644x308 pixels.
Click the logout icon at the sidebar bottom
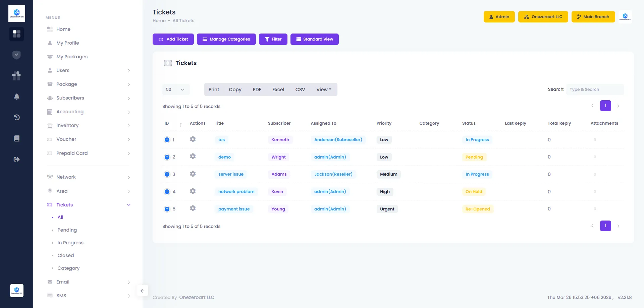pyautogui.click(x=16, y=159)
